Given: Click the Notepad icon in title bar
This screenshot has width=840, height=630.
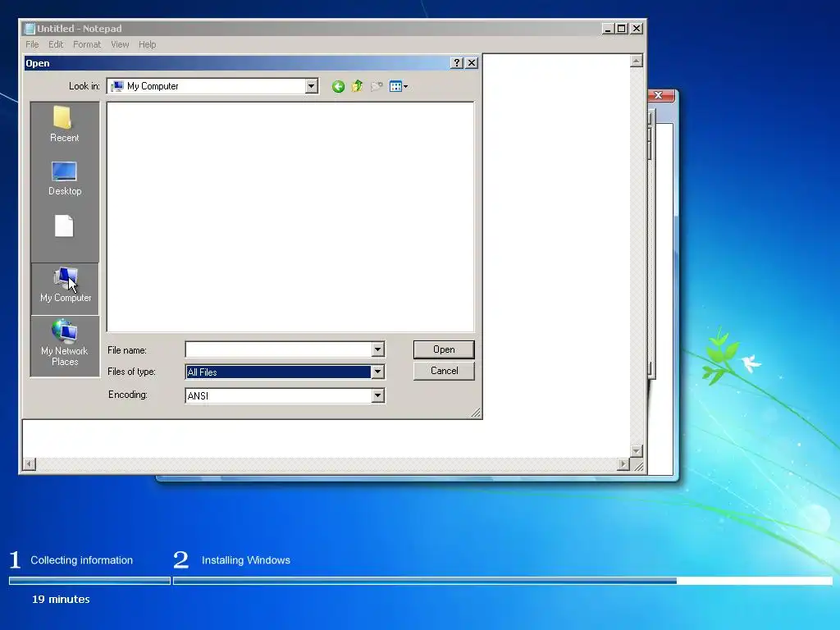Looking at the screenshot, I should [30, 29].
